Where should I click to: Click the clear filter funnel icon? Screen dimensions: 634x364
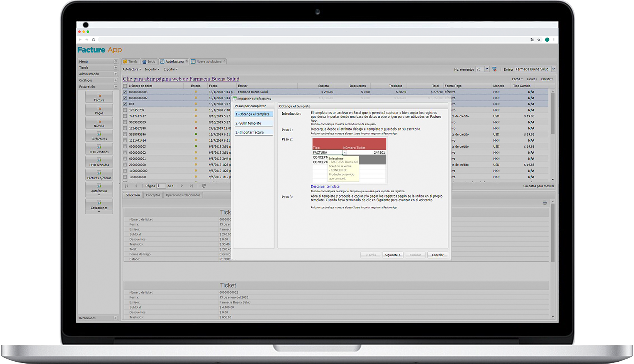coord(494,69)
